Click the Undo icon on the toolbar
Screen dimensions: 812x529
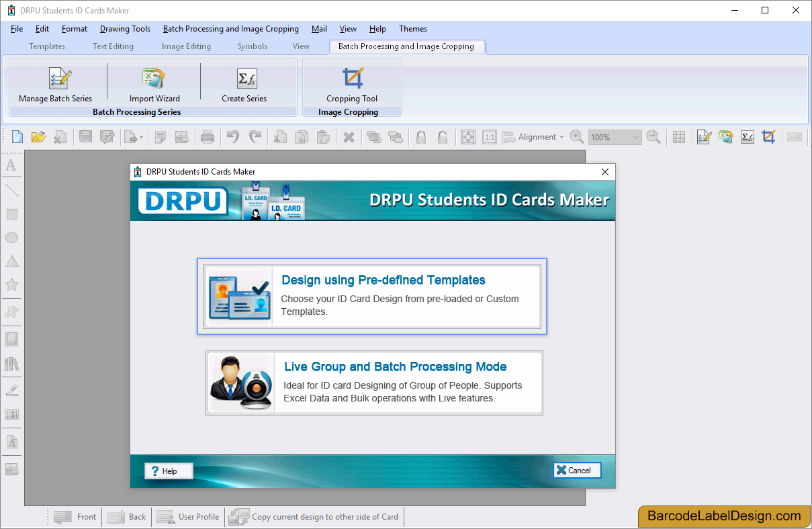[232, 137]
